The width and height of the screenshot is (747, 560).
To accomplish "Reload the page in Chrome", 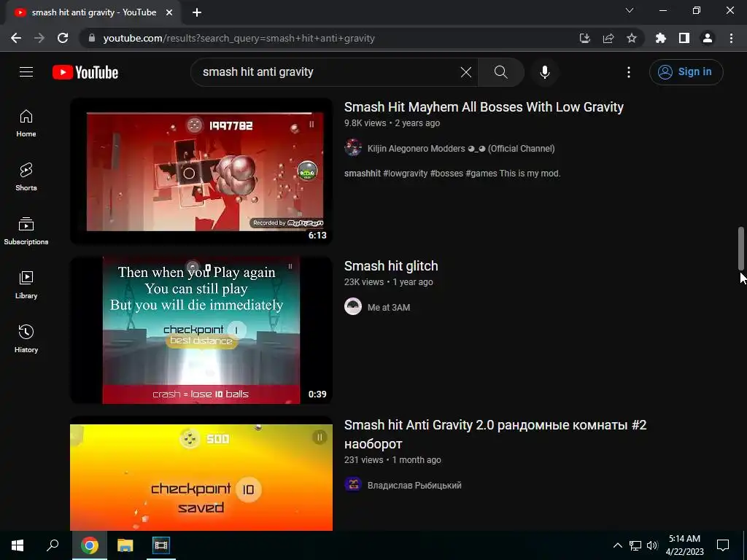I will point(63,38).
